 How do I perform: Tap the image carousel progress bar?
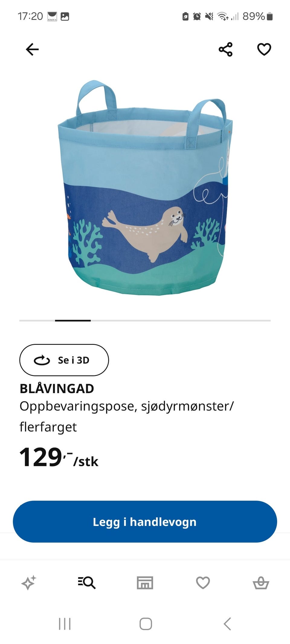145,320
